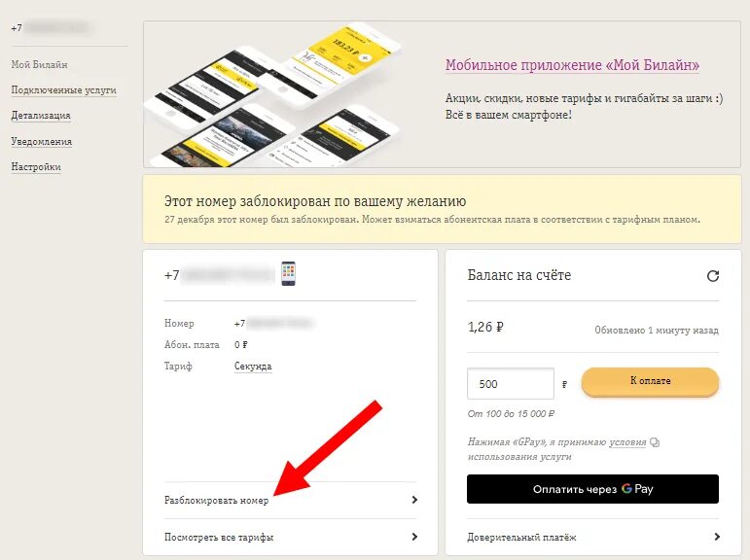Screen dimensions: 750x560
Task: Open Мобильное приложение «Мой Билайн» link
Action: click(572, 65)
